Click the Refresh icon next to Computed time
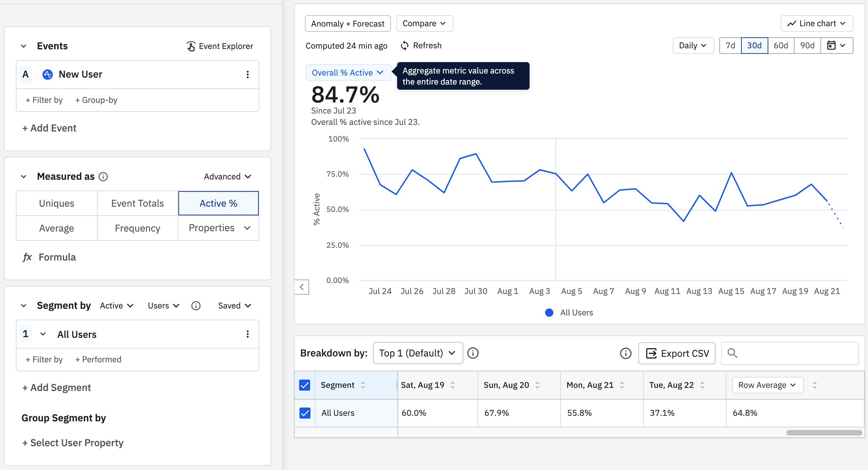Screen dimensions: 868x470 coord(405,46)
